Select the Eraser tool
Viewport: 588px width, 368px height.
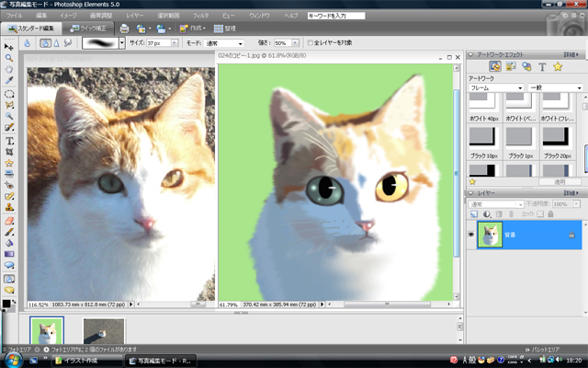pos(9,221)
